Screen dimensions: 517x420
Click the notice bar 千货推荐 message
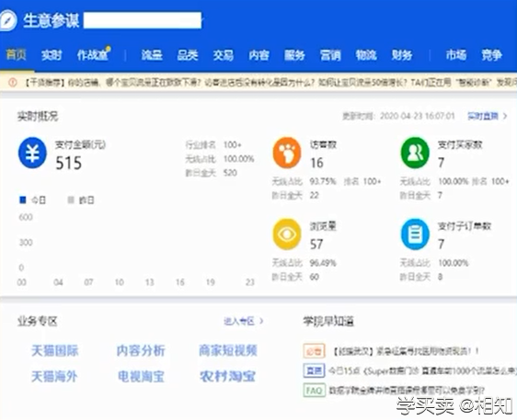(270, 83)
